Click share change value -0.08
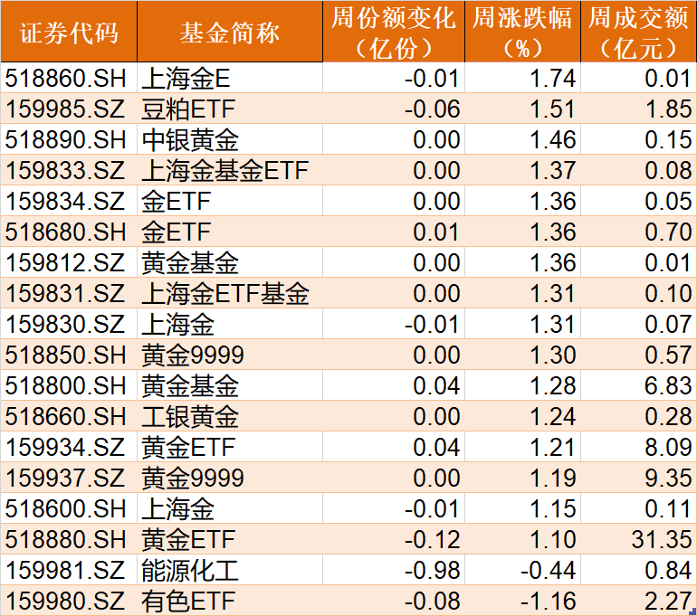697x616 pixels. (x=432, y=601)
